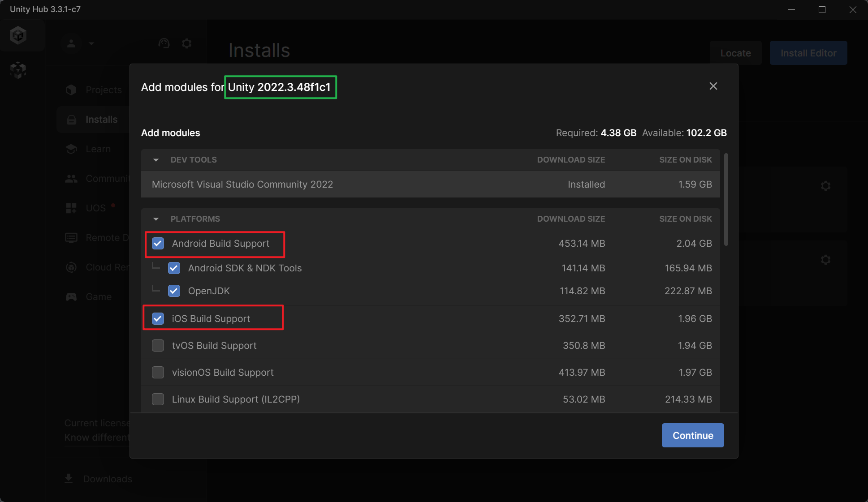This screenshot has width=868, height=502.
Task: Click the Learn graduation cap icon
Action: (71, 149)
